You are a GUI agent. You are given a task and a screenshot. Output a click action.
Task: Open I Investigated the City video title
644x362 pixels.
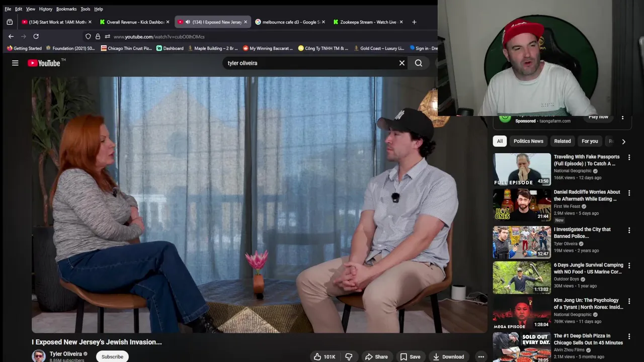tap(582, 233)
